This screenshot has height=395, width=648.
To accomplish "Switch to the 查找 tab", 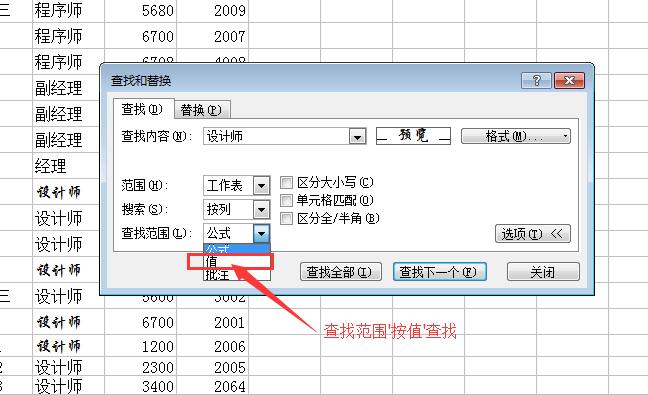I will click(143, 109).
